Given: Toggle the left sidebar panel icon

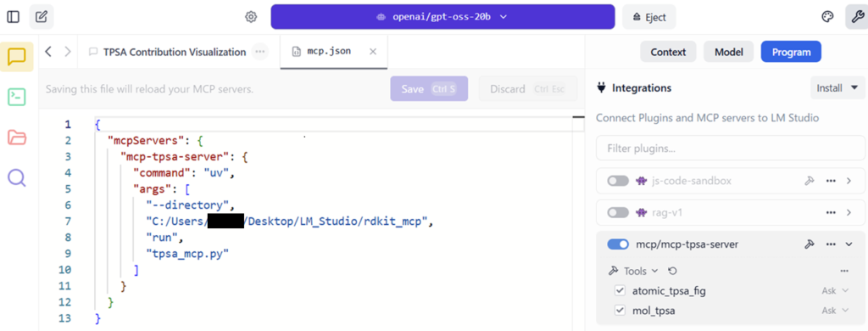Looking at the screenshot, I should coord(14,17).
